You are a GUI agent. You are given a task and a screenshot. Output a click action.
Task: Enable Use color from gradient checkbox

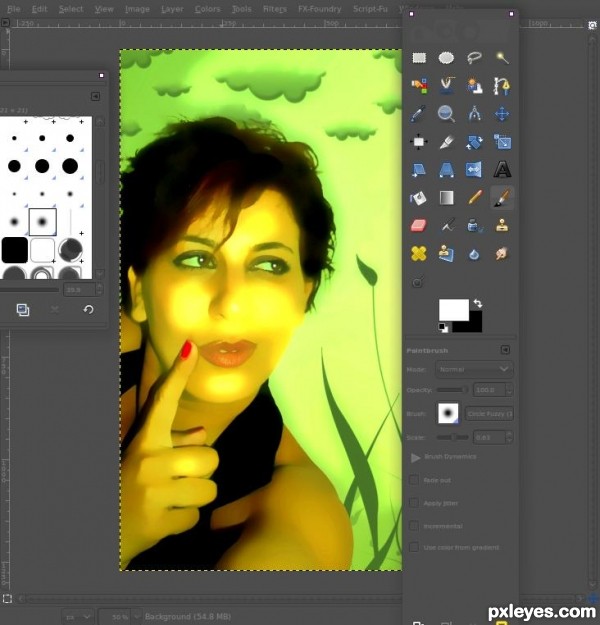(414, 547)
